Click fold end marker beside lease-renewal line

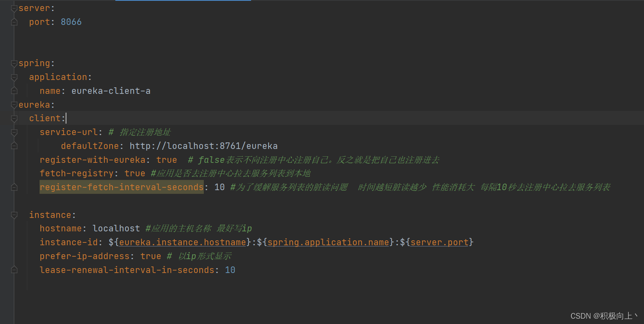click(14, 270)
